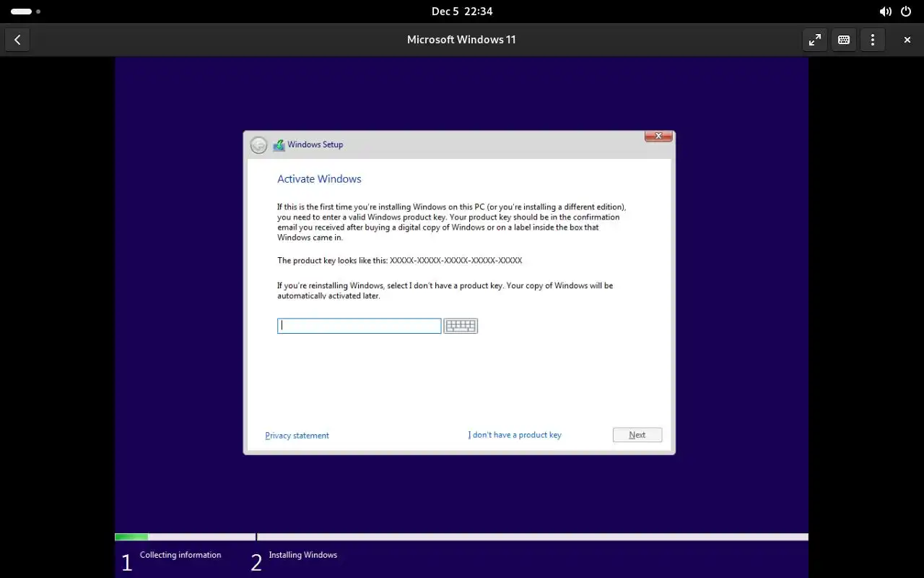The image size is (924, 578).
Task: Click the green setup progress bar
Action: [131, 537]
